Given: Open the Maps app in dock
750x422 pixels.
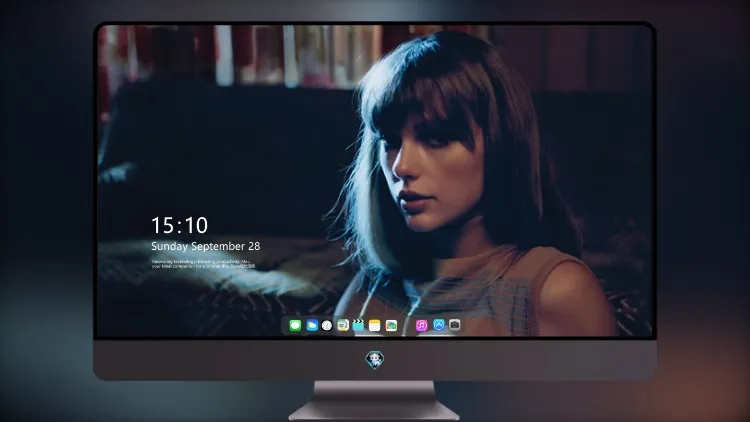Looking at the screenshot, I should coord(343,325).
